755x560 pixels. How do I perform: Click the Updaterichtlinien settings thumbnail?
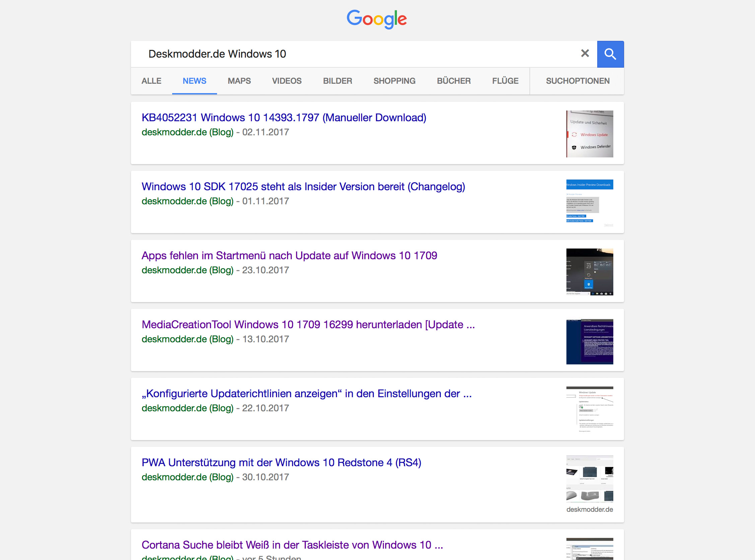coord(590,410)
